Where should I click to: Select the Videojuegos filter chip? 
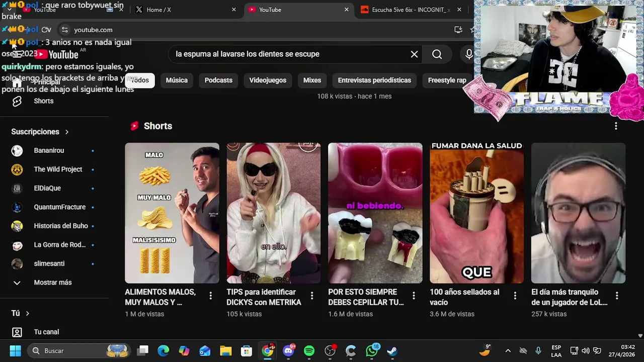[x=268, y=80]
